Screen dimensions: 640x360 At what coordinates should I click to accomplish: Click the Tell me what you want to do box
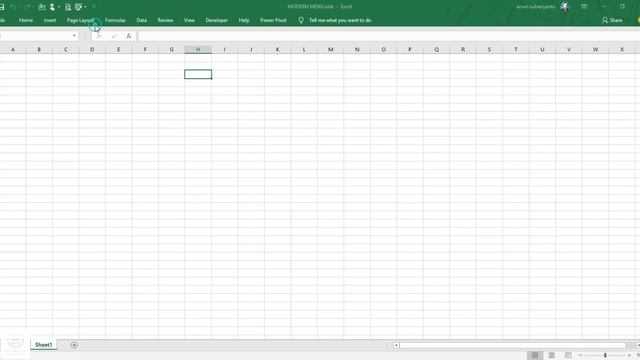coord(340,20)
